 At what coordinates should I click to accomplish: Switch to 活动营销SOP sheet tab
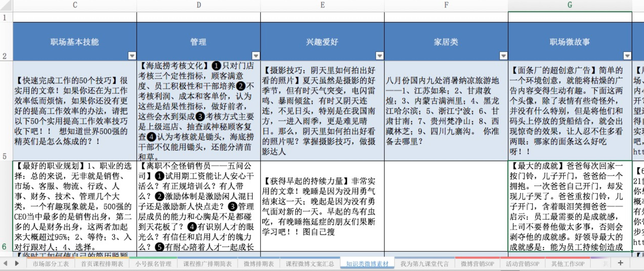tap(522, 264)
